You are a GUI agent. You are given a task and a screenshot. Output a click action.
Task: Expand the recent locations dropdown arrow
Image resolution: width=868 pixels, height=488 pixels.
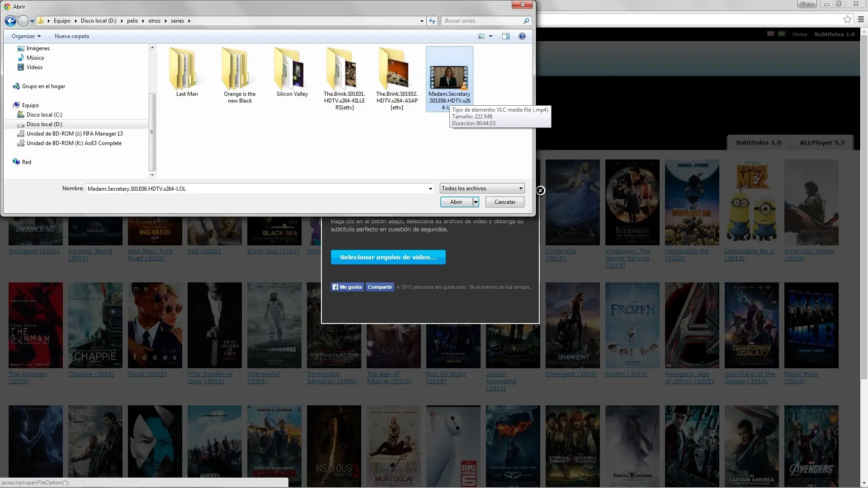[x=32, y=21]
